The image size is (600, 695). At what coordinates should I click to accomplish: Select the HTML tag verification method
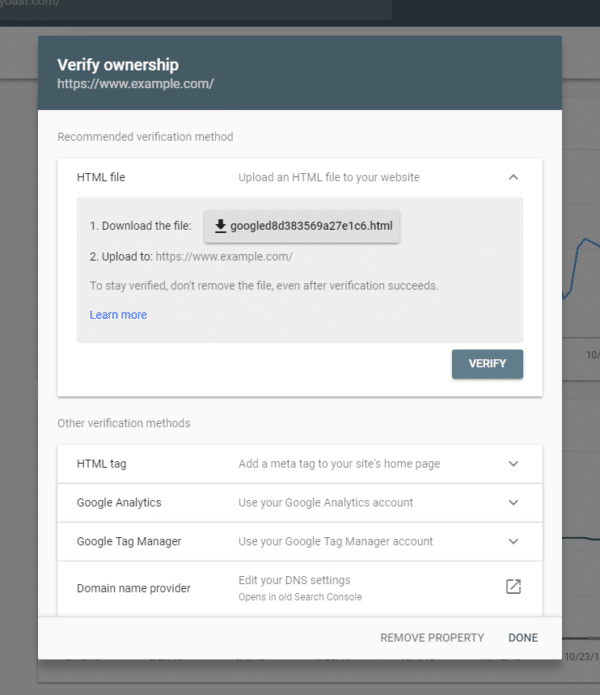coord(300,464)
